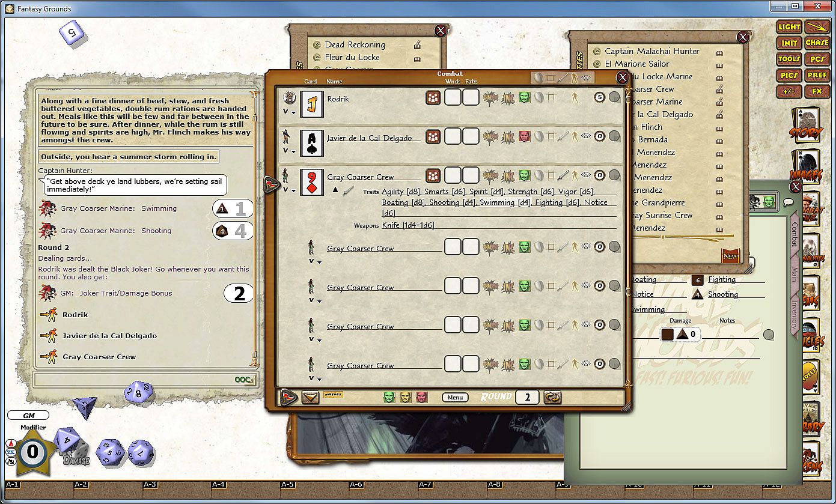Open the El Marione Sailor entry
The image size is (836, 504).
(636, 64)
